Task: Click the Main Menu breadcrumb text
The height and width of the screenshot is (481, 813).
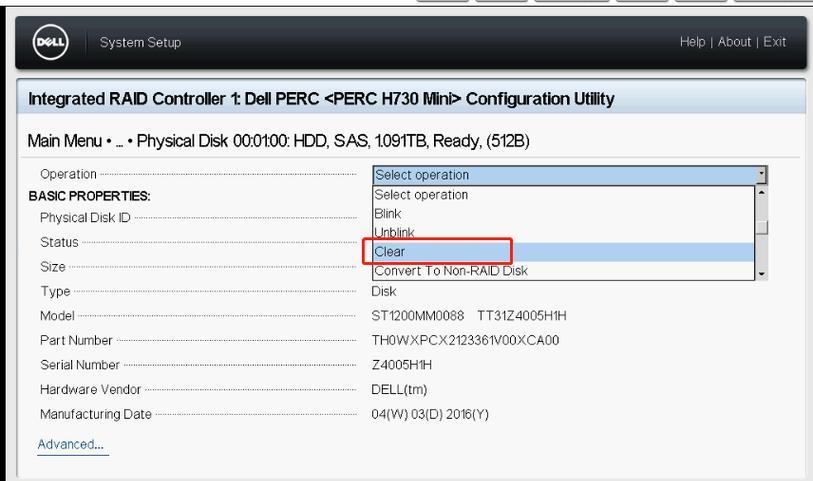Action: coord(65,141)
